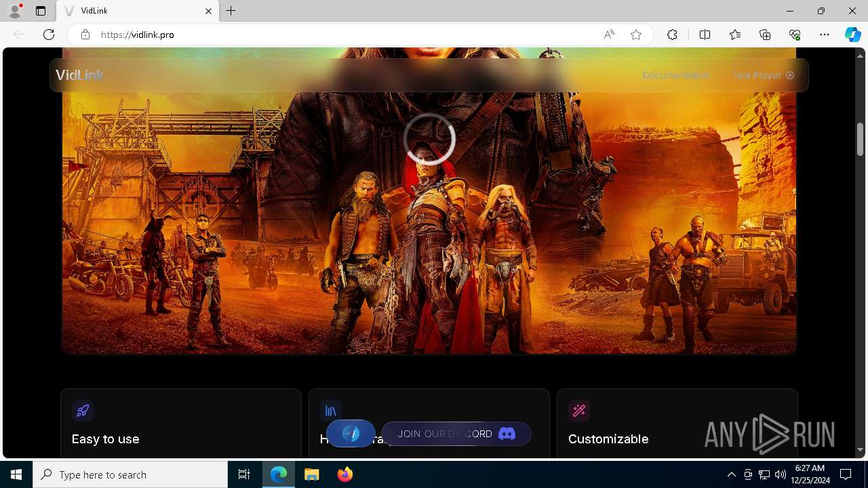
Task: Click the Customizable magic wand icon
Action: coord(579,410)
